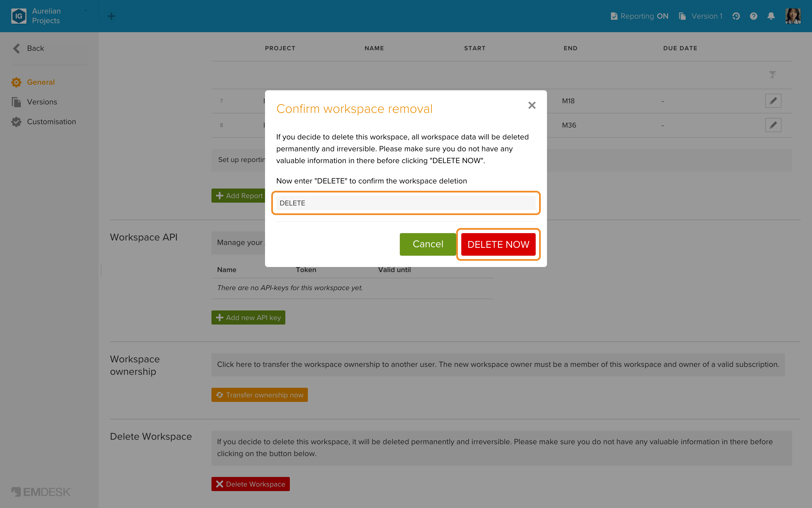Click the M18 end value
This screenshot has width=812, height=508.
(568, 101)
